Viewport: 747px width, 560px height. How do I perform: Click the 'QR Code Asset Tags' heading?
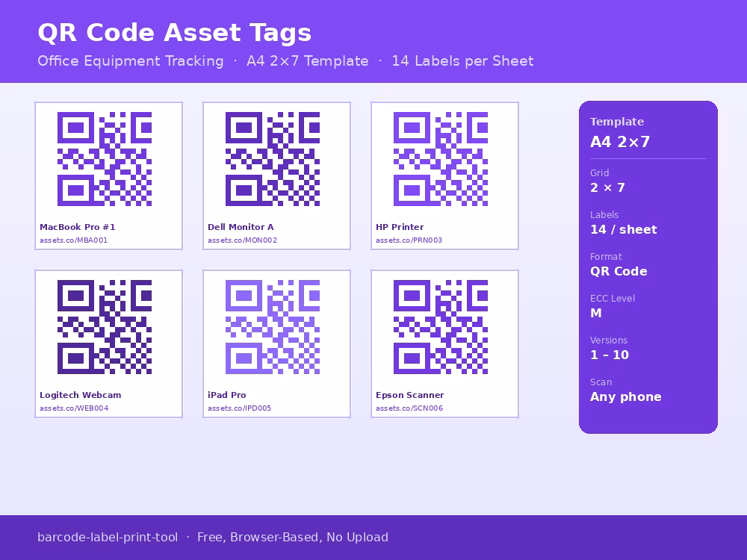pos(174,33)
